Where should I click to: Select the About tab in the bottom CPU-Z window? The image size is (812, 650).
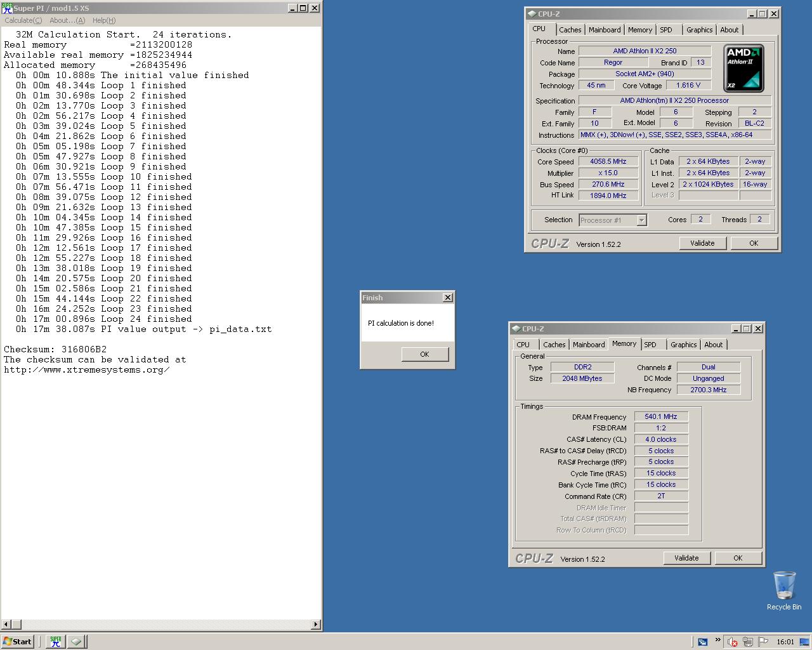coord(713,345)
